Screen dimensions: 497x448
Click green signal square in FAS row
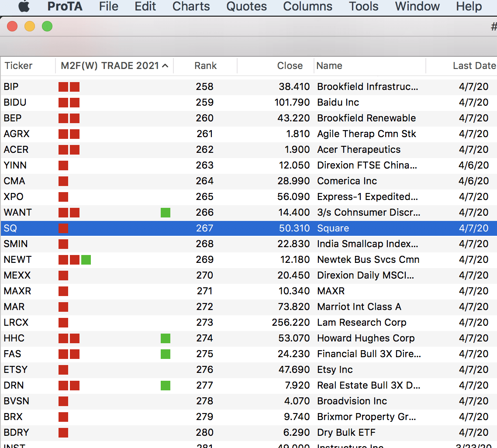[166, 354]
